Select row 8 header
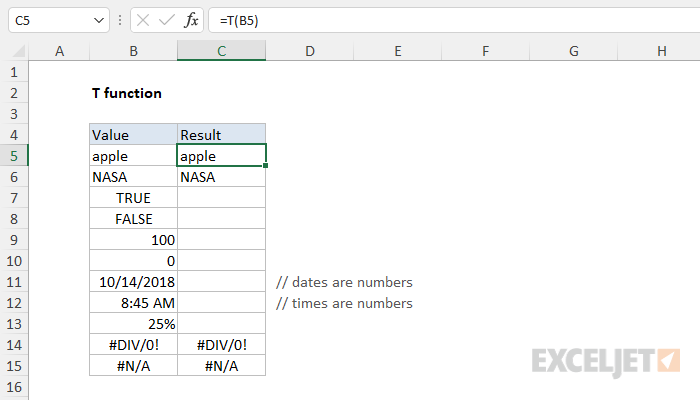This screenshot has width=700, height=400. [x=14, y=219]
